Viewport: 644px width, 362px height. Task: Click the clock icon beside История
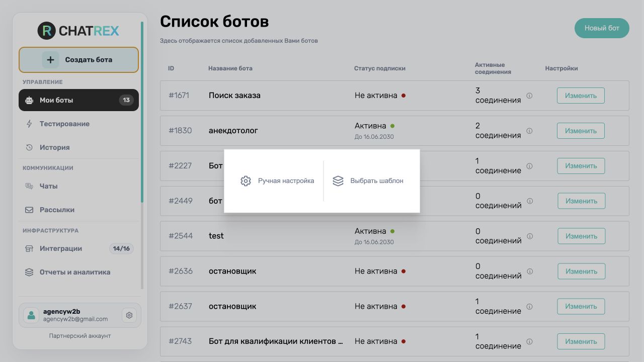tap(29, 147)
